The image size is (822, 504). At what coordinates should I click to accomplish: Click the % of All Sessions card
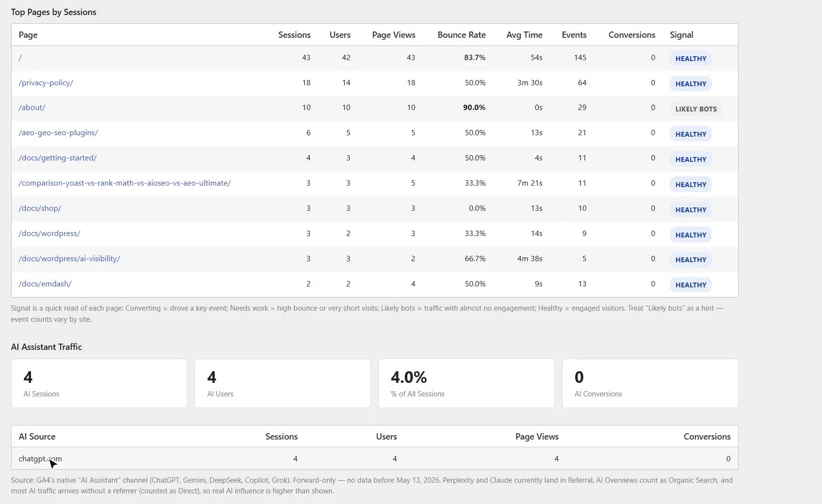pos(467,383)
